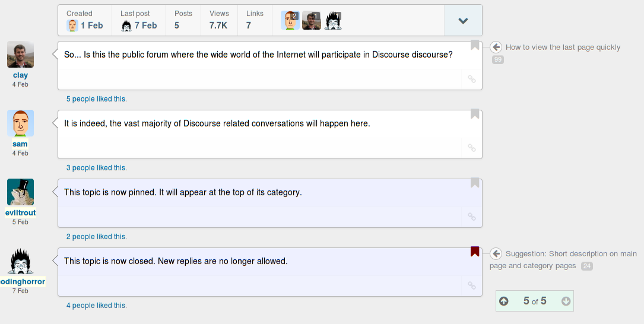Click Links count 7 in summary
Screen dimensions: 644x324
click(x=249, y=26)
